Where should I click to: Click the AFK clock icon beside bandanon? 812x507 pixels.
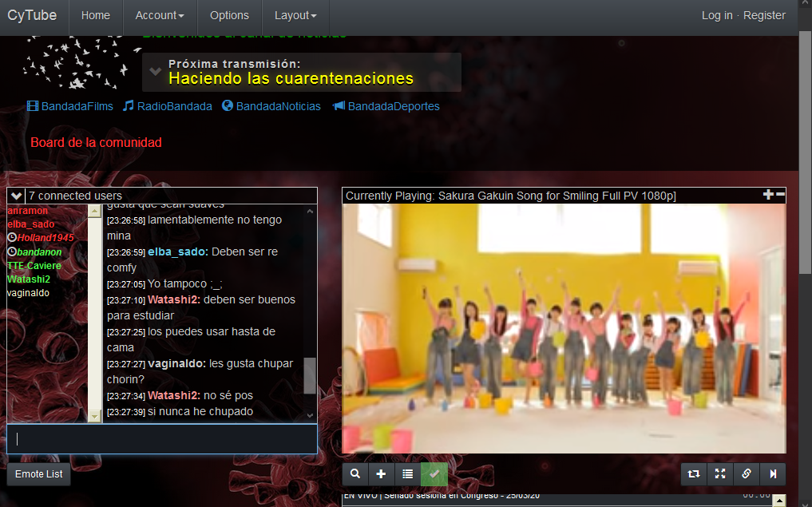point(12,252)
